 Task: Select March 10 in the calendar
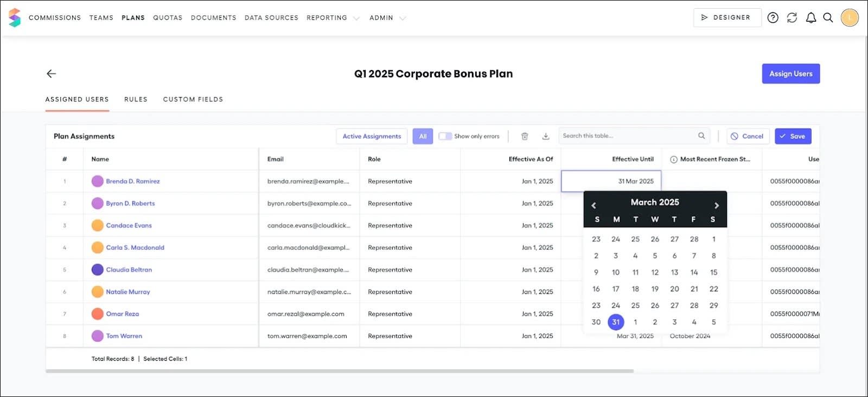tap(616, 272)
